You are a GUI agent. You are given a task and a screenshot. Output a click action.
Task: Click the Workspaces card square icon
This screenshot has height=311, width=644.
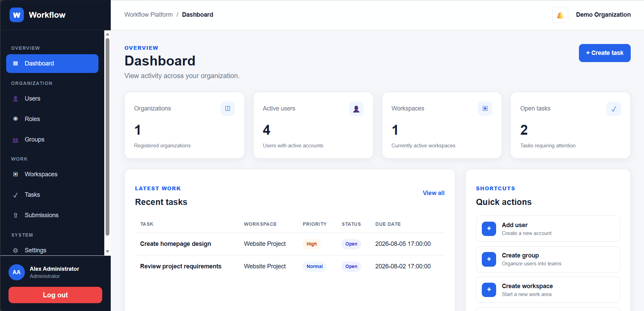click(485, 109)
